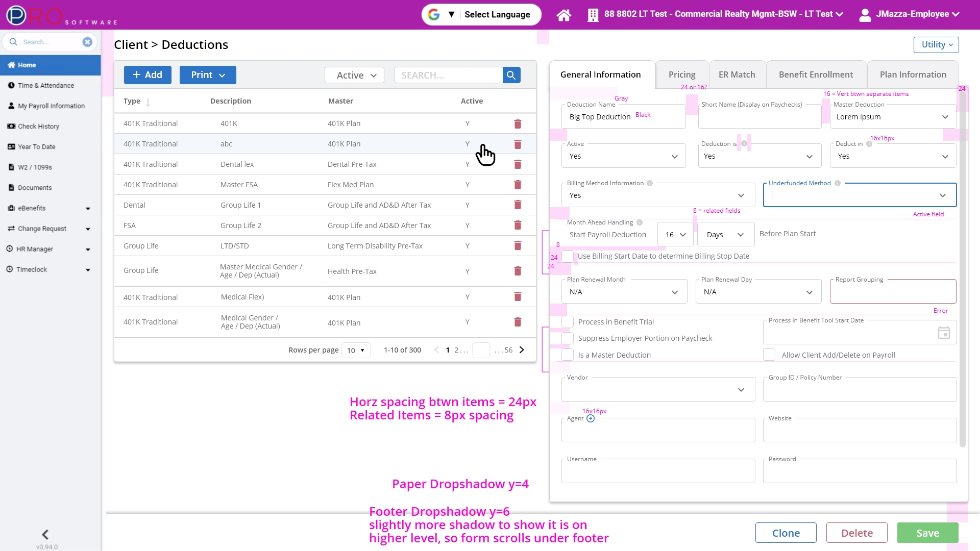Click the home icon in top bar
980x551 pixels.
click(563, 15)
